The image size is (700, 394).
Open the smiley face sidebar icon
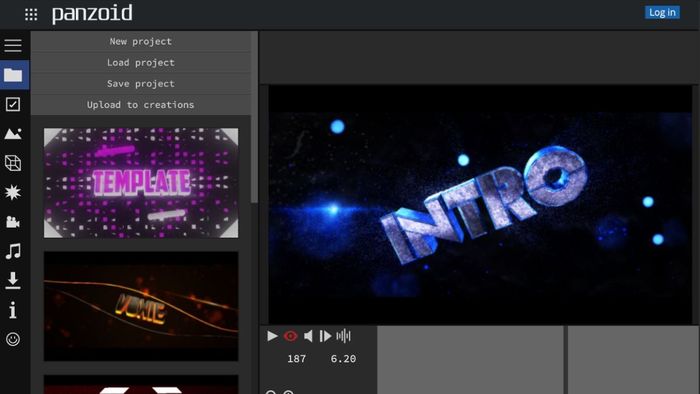coord(13,339)
